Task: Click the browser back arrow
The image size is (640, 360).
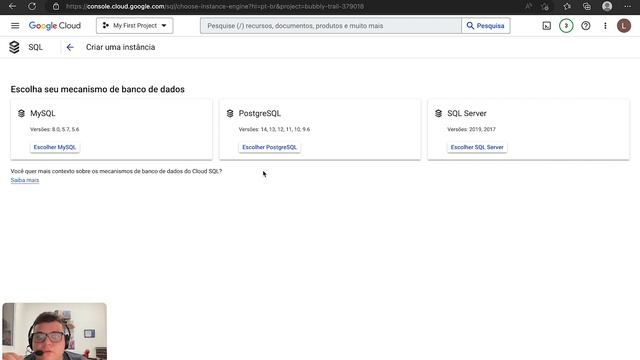Action: point(12,7)
